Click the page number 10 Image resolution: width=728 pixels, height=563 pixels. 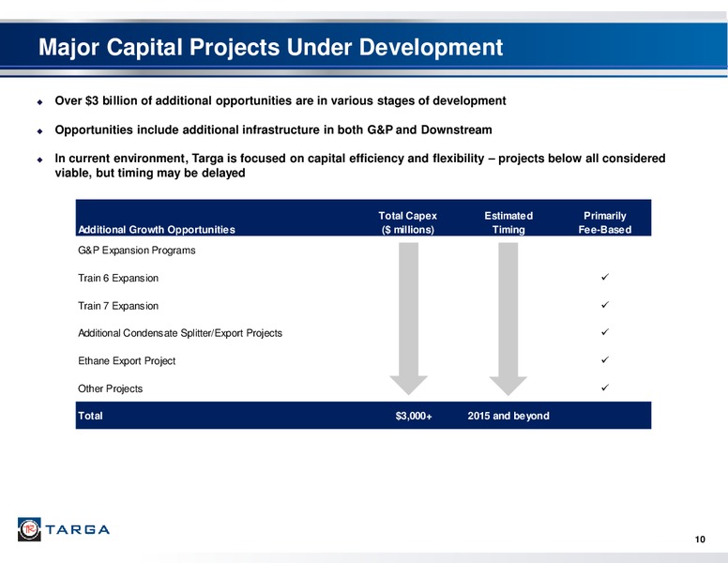tap(700, 540)
